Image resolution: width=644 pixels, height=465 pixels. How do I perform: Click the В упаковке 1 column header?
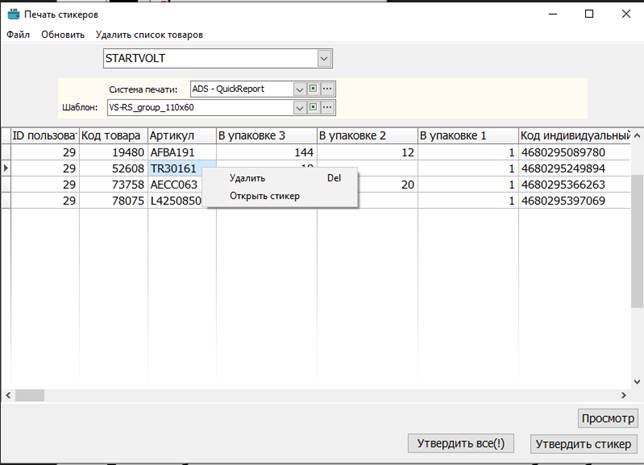[x=468, y=136]
